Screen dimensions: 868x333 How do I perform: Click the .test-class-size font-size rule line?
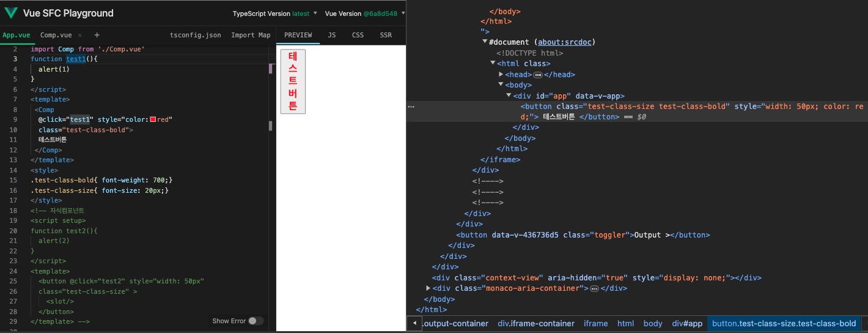pyautogui.click(x=100, y=190)
